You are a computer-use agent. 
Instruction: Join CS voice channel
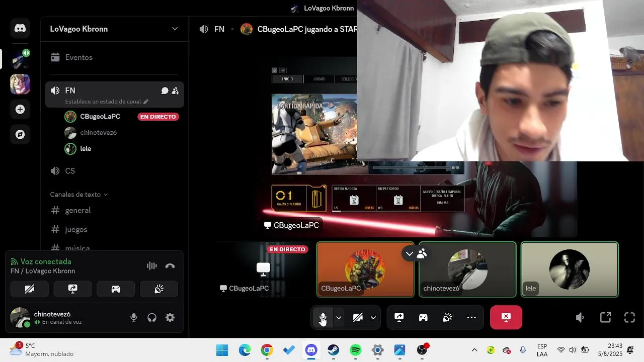point(115,171)
